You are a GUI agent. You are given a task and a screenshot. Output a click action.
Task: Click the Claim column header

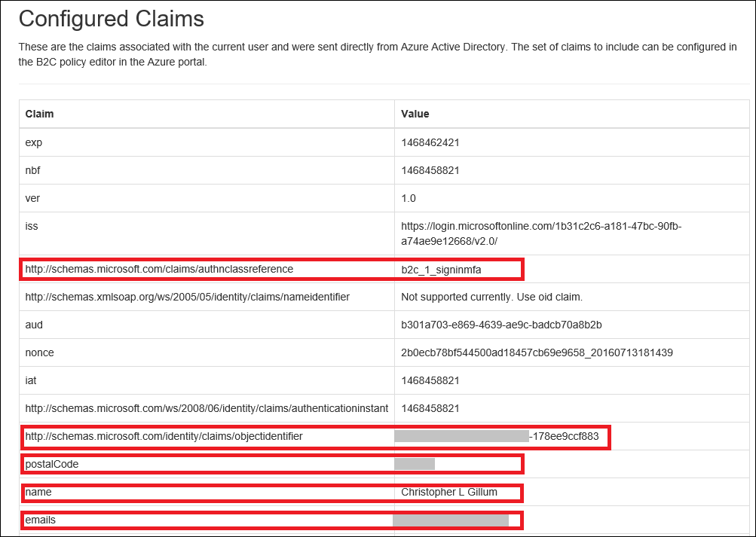click(x=39, y=114)
